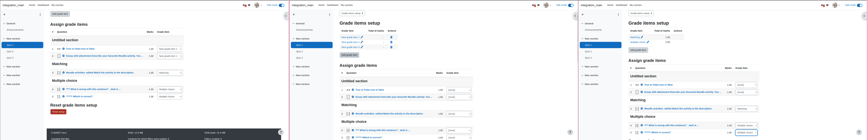The height and width of the screenshot is (140, 868).
Task: Open Home menu item in left pane
Action: [x=32, y=5]
